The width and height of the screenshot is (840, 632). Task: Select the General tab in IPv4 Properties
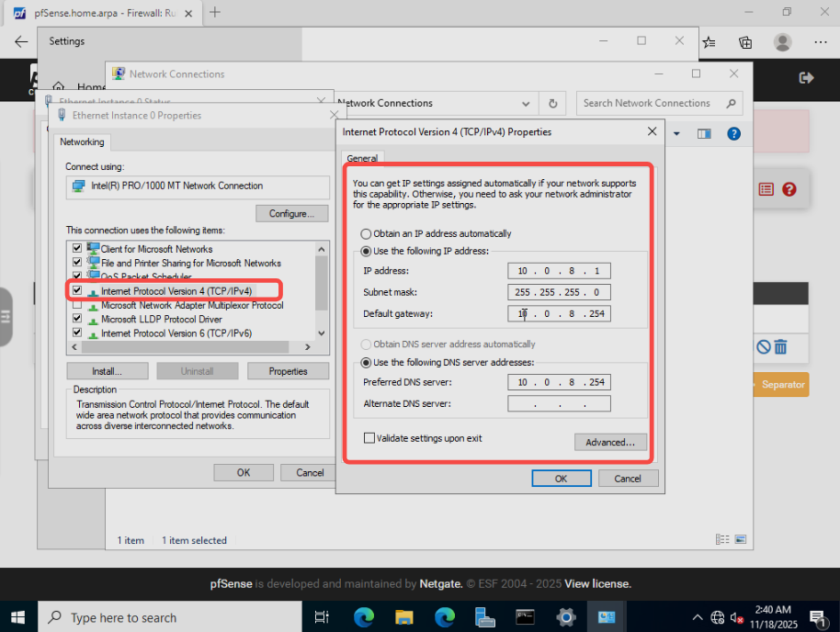362,158
